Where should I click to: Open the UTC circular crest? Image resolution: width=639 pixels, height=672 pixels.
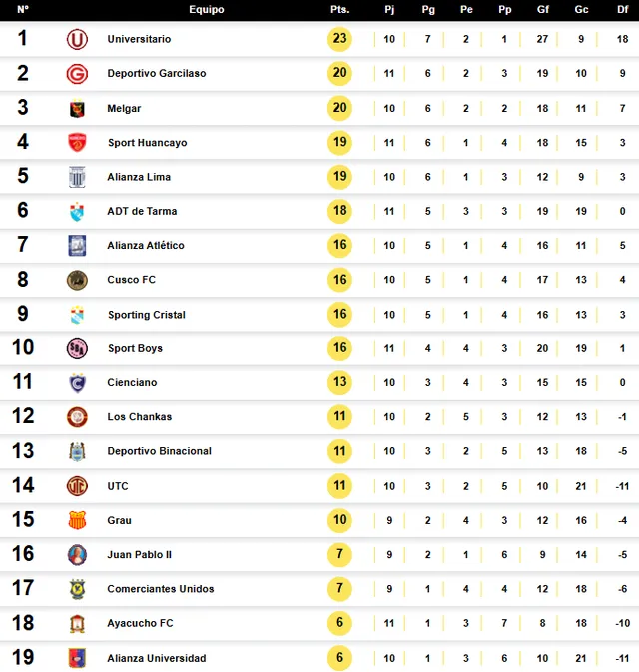pyautogui.click(x=77, y=486)
